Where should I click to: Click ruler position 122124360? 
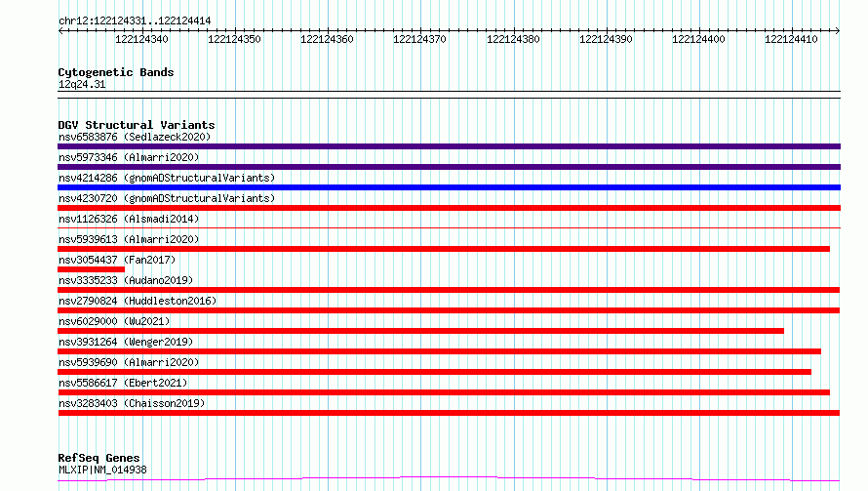pos(327,39)
